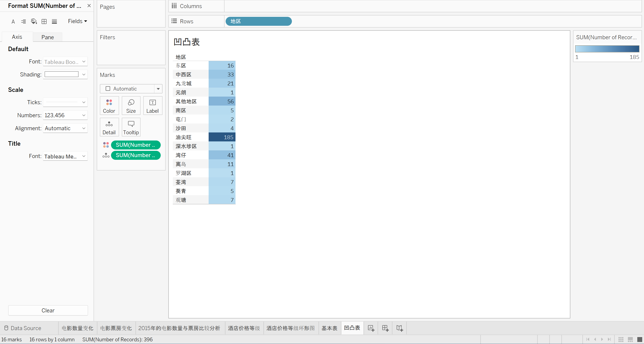Image resolution: width=644 pixels, height=344 pixels.
Task: Select the Alignment format icon
Action: point(24,22)
